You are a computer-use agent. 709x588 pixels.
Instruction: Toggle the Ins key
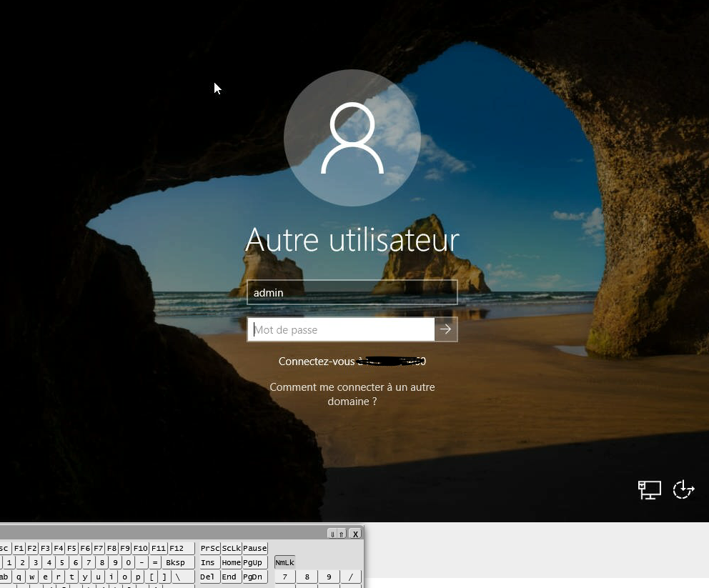208,563
